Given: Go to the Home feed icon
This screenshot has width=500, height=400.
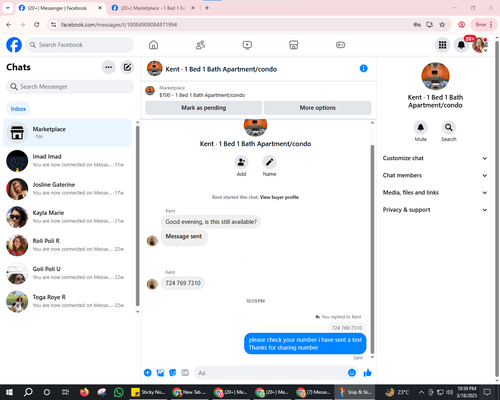Looking at the screenshot, I should 153,45.
